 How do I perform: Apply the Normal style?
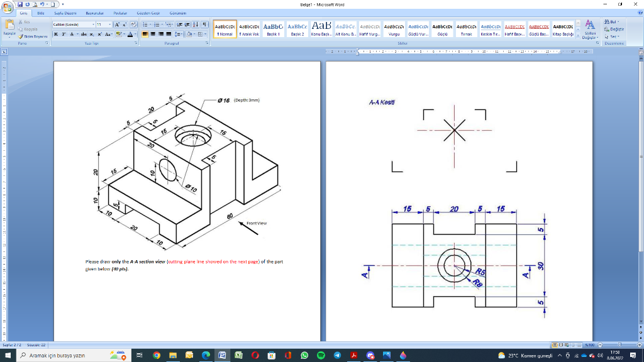click(x=225, y=29)
